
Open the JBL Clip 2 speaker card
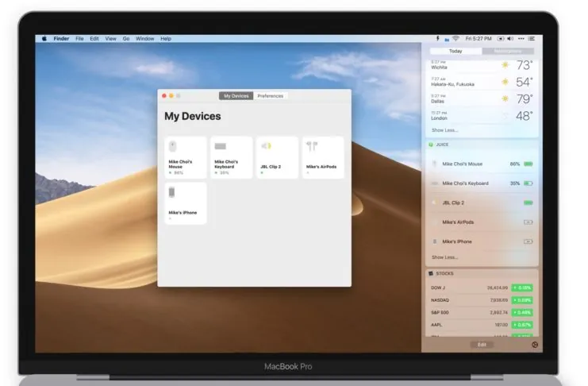pos(277,157)
